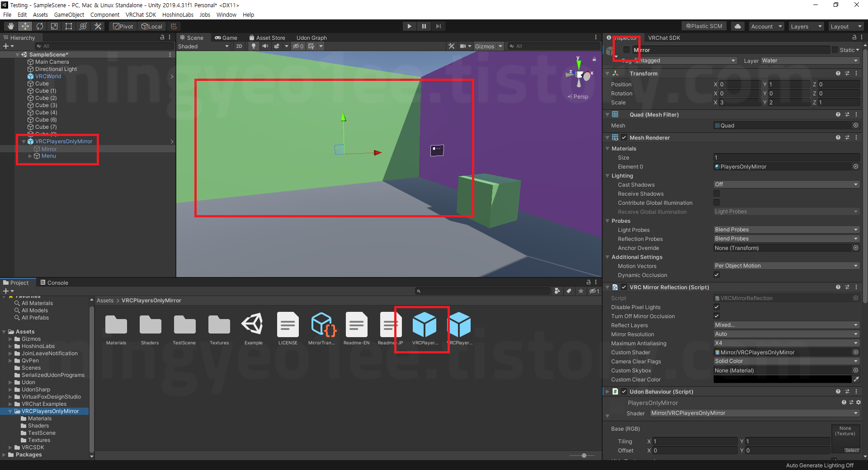Toggle scene audio in Scene view

(265, 46)
